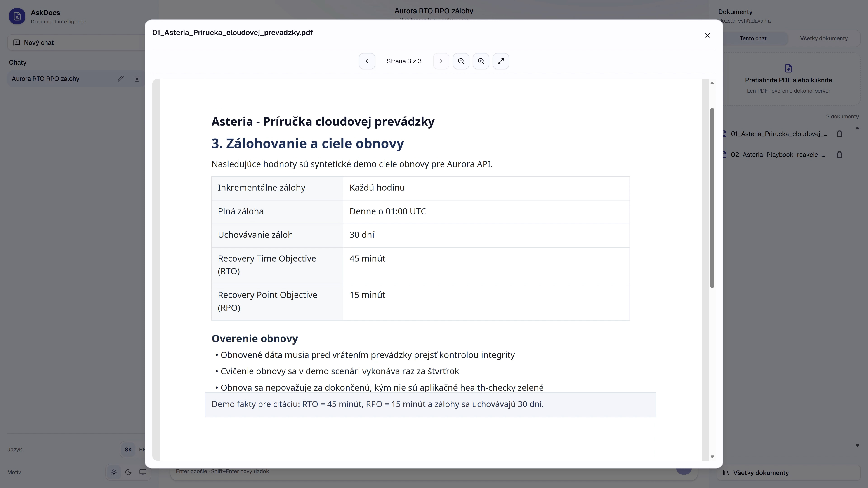Click the 'Asteria - Príručka cloudovej prevádzky' title

point(323,122)
